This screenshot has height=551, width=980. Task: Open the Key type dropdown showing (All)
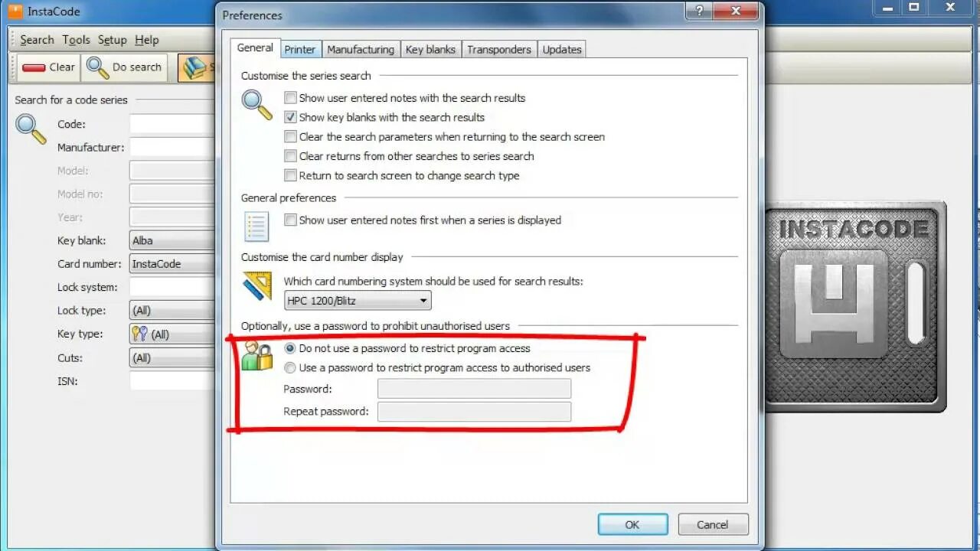(x=172, y=334)
